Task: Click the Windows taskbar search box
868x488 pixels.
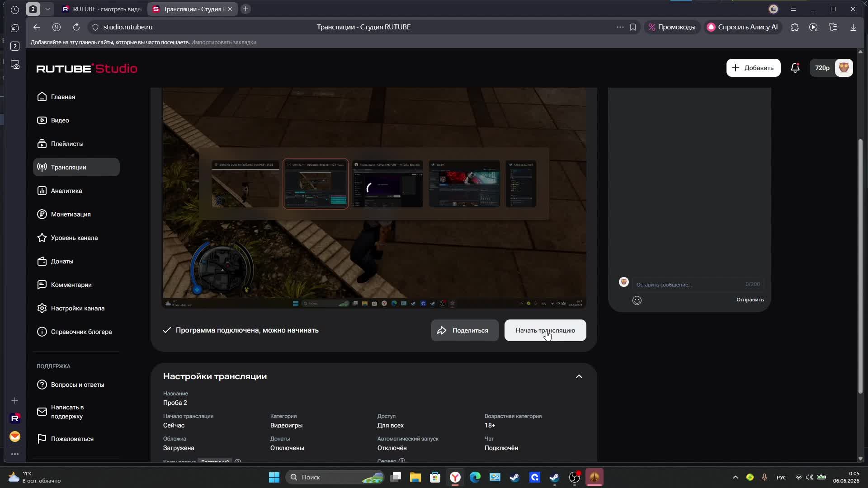Action: (x=335, y=477)
